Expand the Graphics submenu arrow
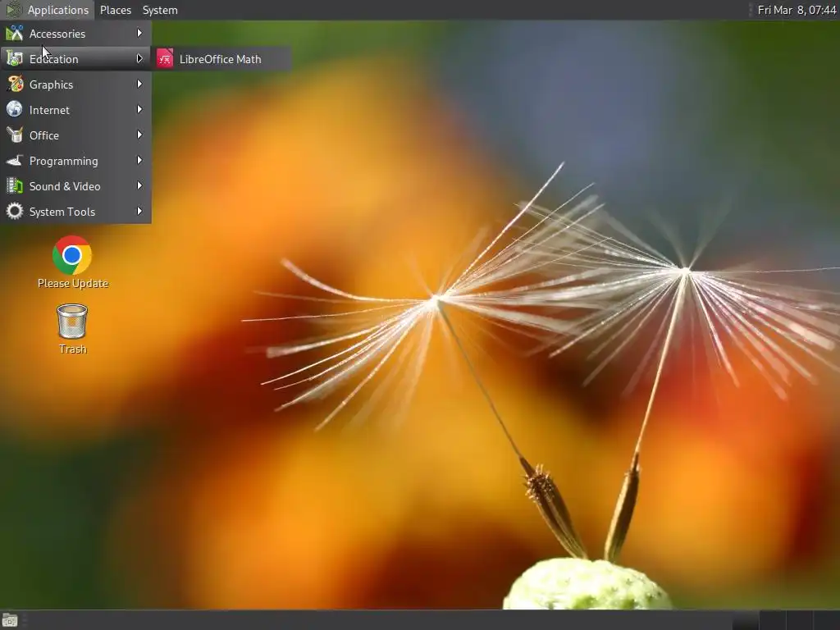The image size is (840, 630). tap(139, 84)
